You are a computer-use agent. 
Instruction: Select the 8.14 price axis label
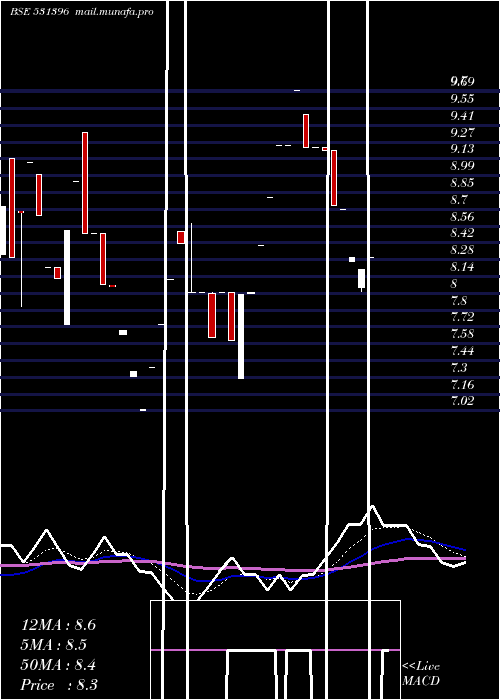pos(462,267)
